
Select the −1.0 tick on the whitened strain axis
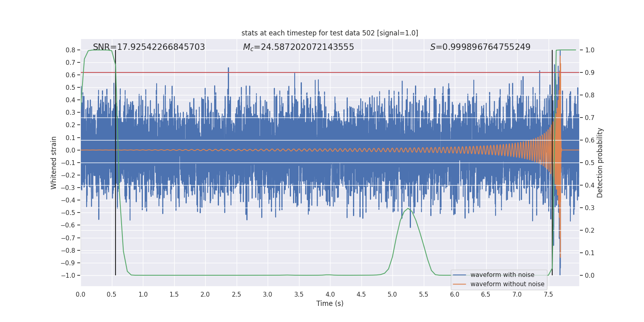68,275
